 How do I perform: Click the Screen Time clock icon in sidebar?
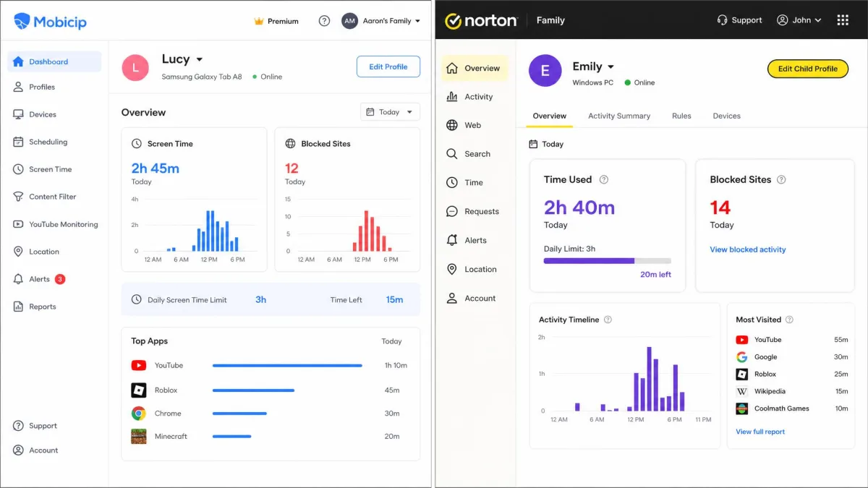point(18,169)
